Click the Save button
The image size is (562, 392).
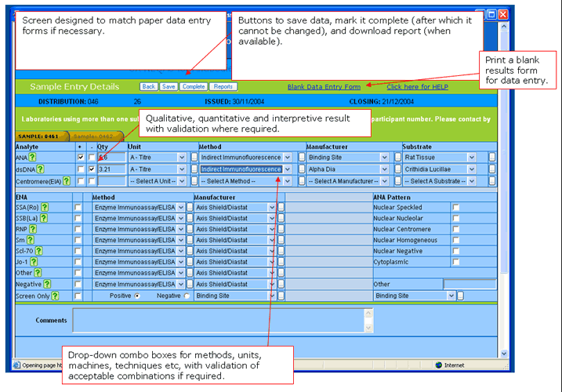pyautogui.click(x=169, y=86)
